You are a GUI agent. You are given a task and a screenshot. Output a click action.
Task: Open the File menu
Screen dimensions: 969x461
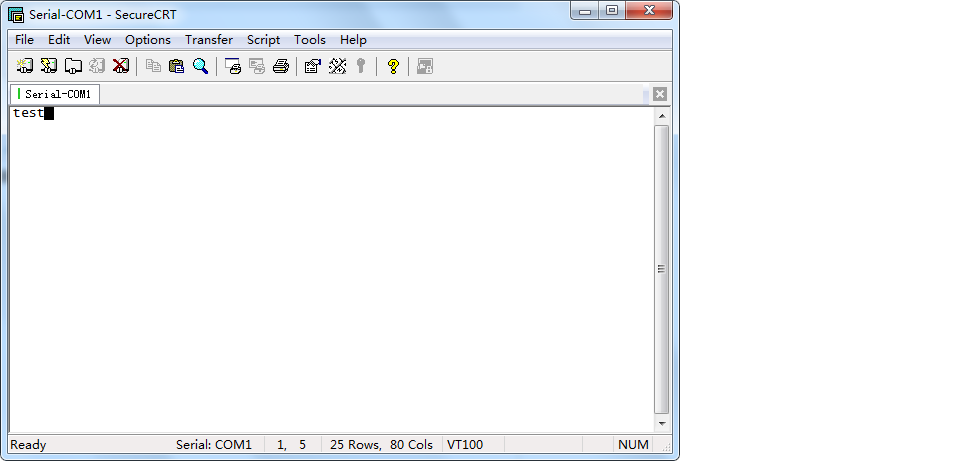coord(24,40)
